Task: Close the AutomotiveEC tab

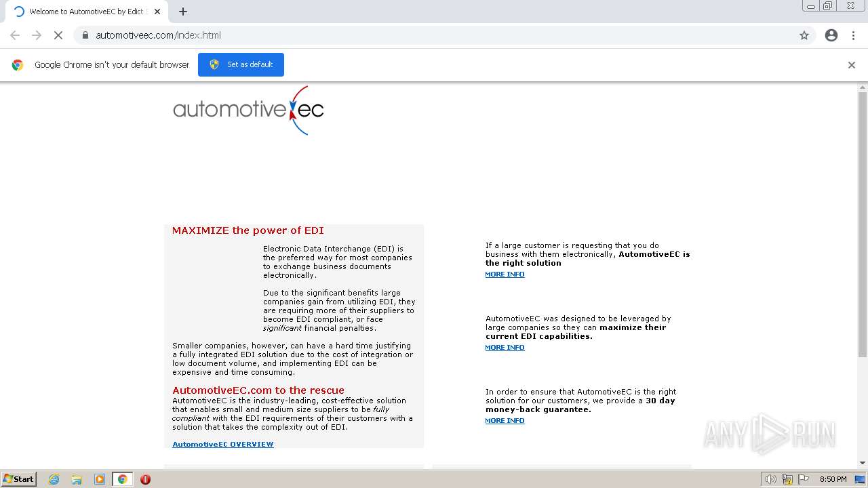Action: [157, 12]
